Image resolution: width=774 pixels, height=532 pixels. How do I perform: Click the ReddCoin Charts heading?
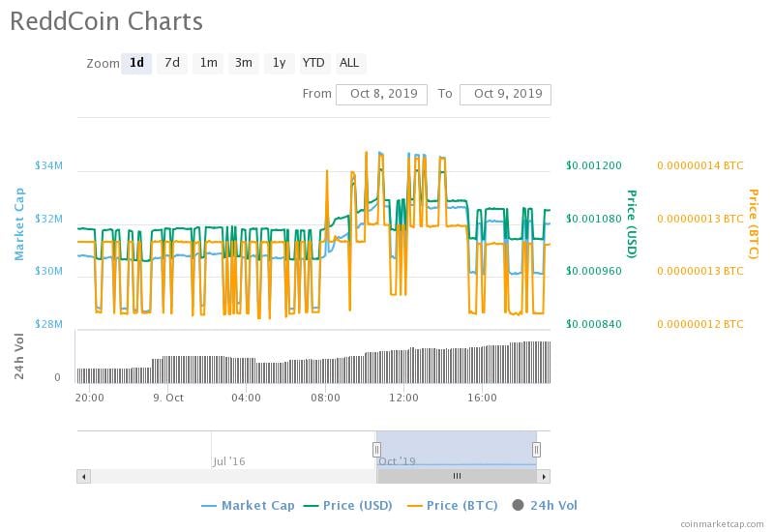(106, 21)
